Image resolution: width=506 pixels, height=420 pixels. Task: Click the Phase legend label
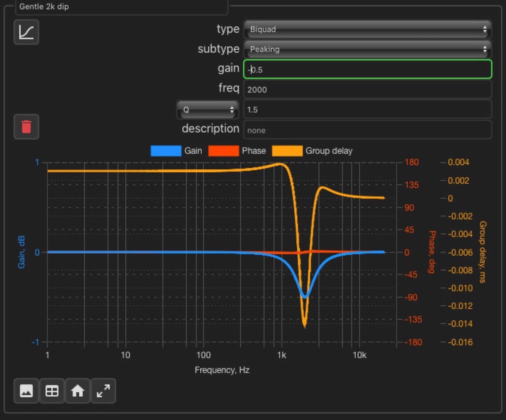[254, 151]
